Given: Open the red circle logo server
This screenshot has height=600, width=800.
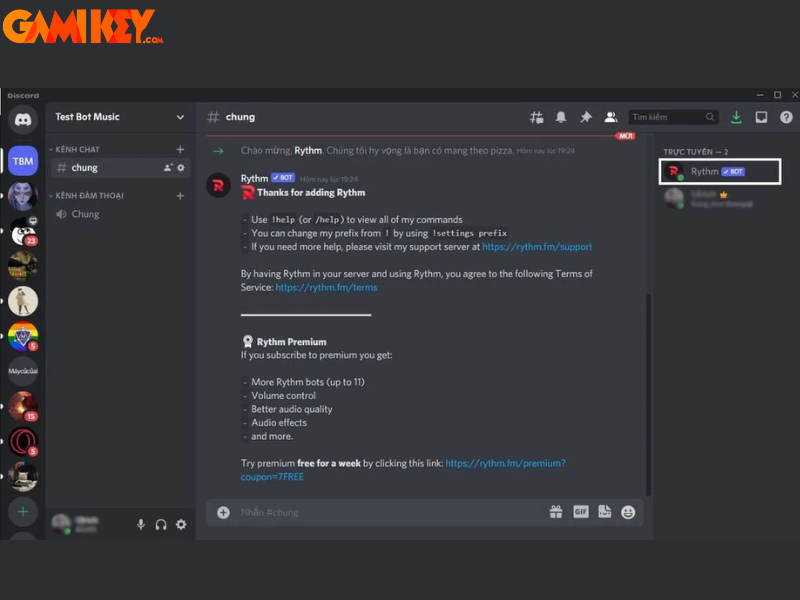Looking at the screenshot, I should (x=23, y=441).
